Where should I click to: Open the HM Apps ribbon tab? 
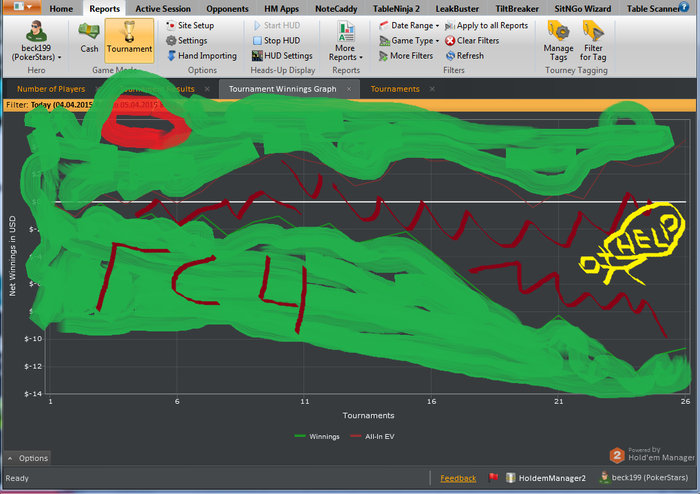point(281,8)
